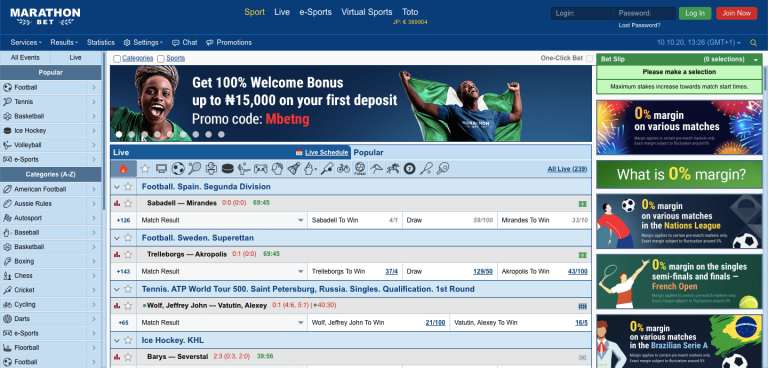Favourite the Ice Hockey KHL league star
Viewport: 768px width, 368px height.
(x=128, y=340)
